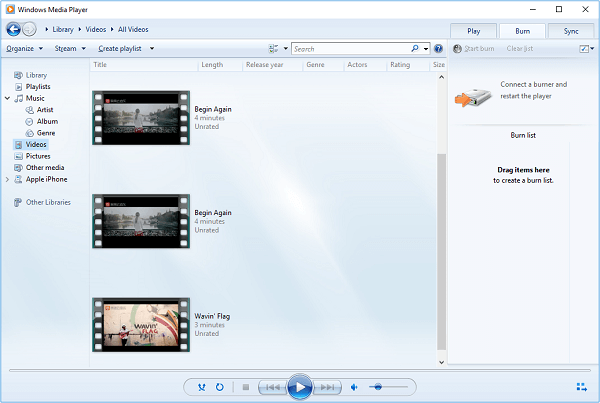600x403 pixels.
Task: Open the breadcrumb arrow before Library
Action: (47, 29)
